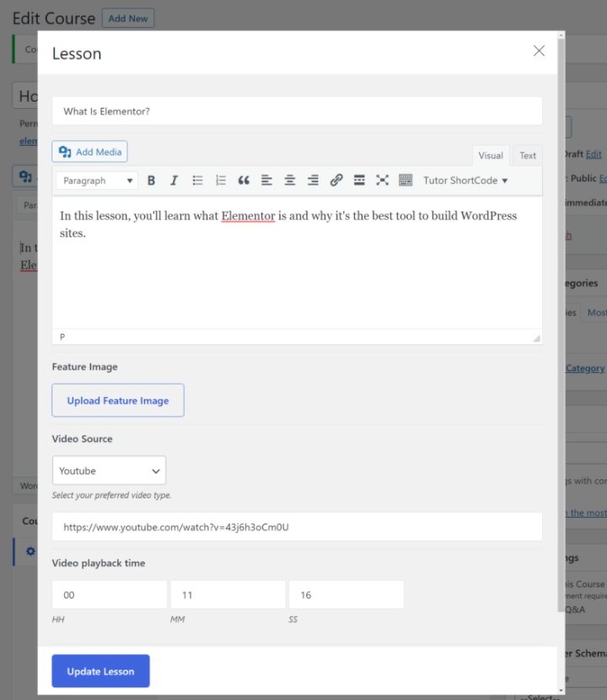
Task: Click the Update Lesson button
Action: (100, 671)
